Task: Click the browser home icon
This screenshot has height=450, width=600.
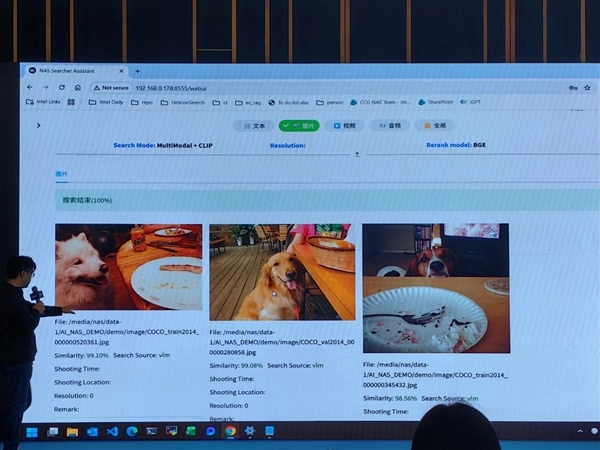Action: [x=77, y=87]
